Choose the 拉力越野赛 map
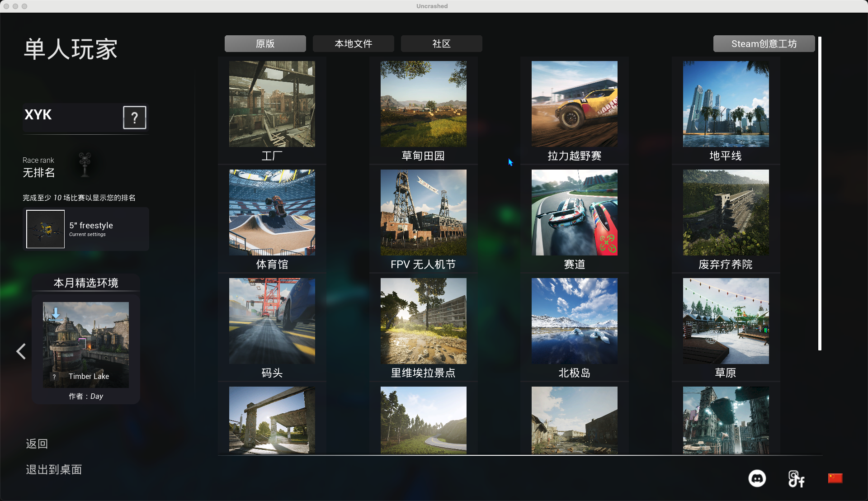The width and height of the screenshot is (868, 501). tap(574, 104)
